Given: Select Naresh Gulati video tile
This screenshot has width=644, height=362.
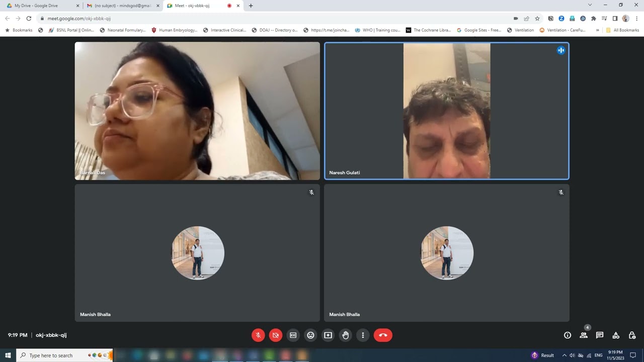Looking at the screenshot, I should click(x=447, y=111).
